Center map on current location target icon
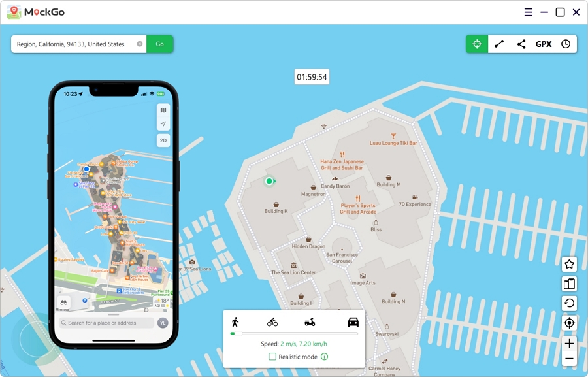This screenshot has height=377, width=588. (x=569, y=323)
